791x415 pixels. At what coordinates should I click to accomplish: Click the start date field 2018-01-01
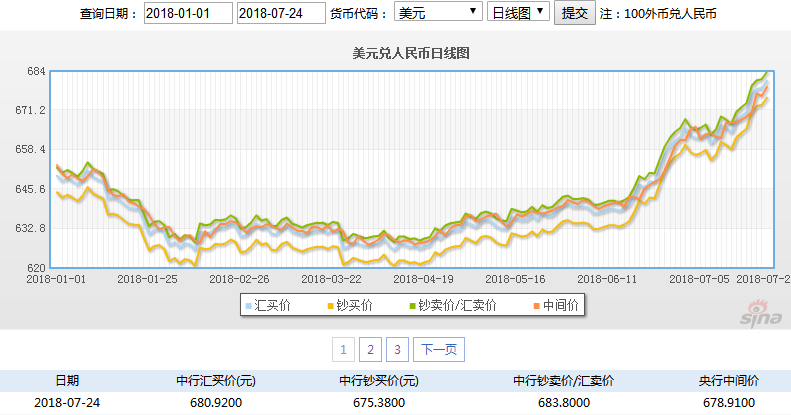(x=188, y=13)
